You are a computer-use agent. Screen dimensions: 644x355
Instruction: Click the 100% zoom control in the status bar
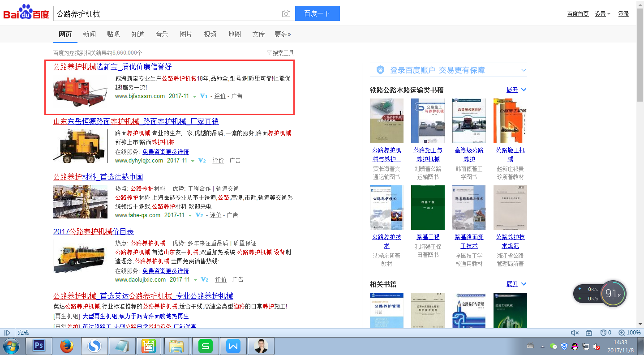click(x=630, y=333)
